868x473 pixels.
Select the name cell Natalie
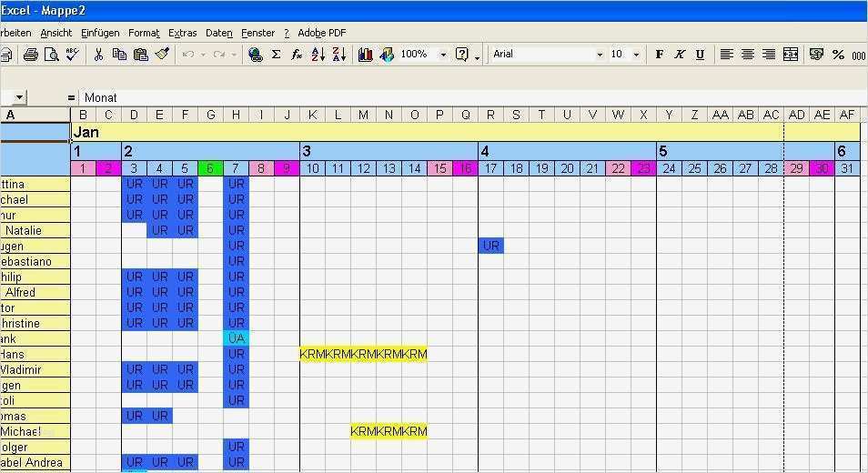[35, 230]
